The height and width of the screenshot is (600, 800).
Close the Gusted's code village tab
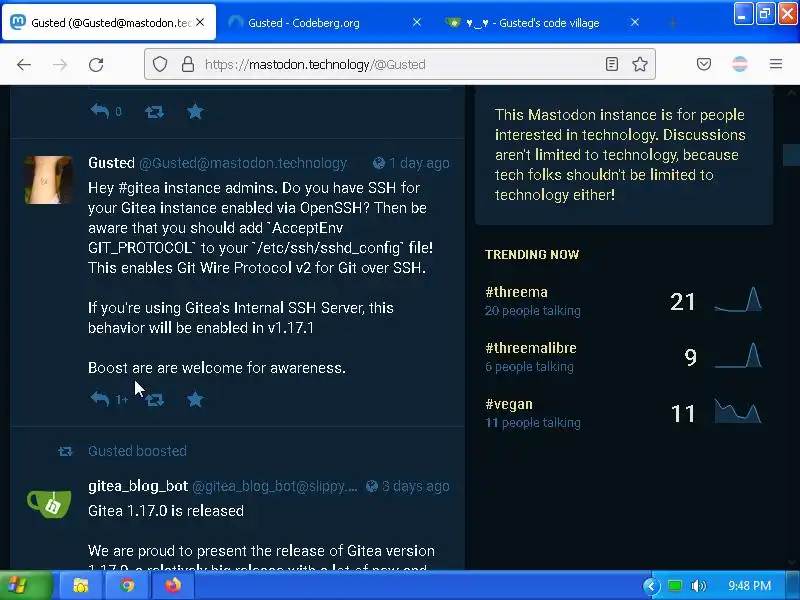[635, 22]
